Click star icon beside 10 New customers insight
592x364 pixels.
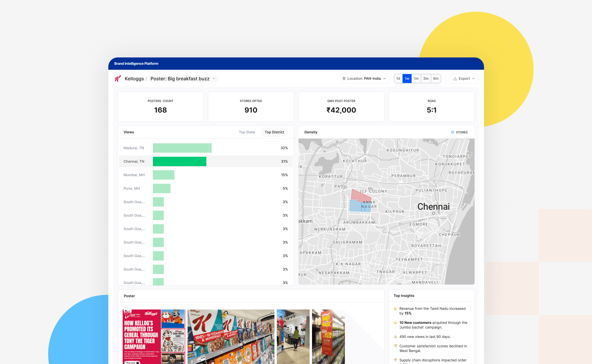click(395, 323)
